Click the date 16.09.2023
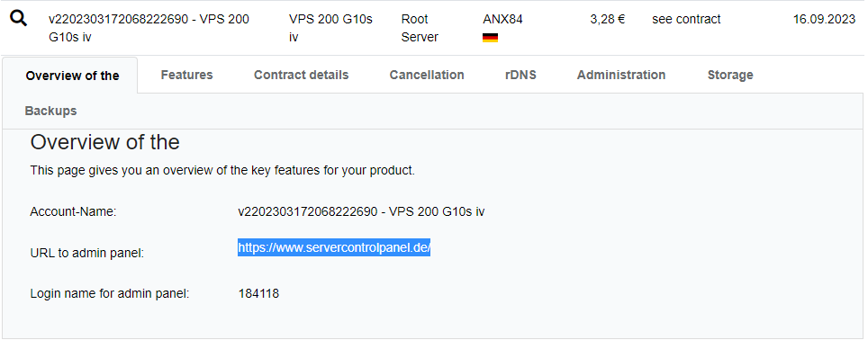This screenshot has width=868, height=349. pos(824,20)
